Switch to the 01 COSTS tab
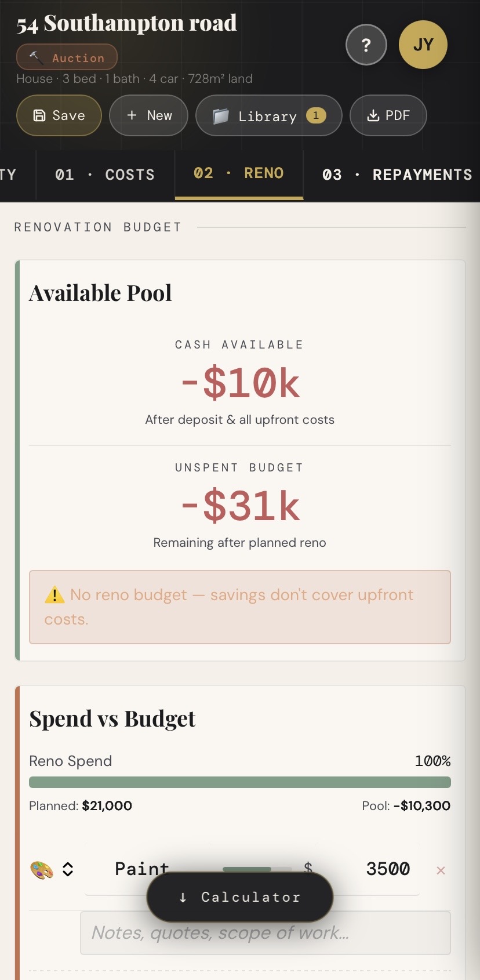The image size is (480, 980). 104,175
